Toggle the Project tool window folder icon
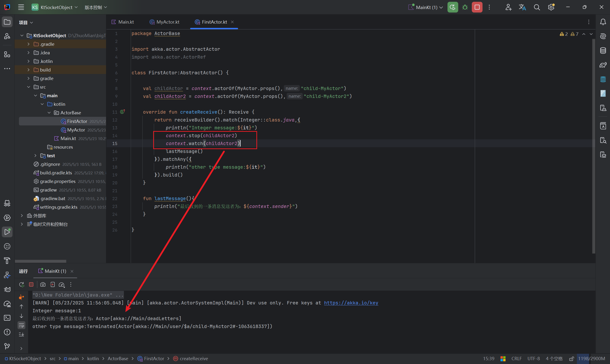The width and height of the screenshot is (610, 364). [7, 22]
